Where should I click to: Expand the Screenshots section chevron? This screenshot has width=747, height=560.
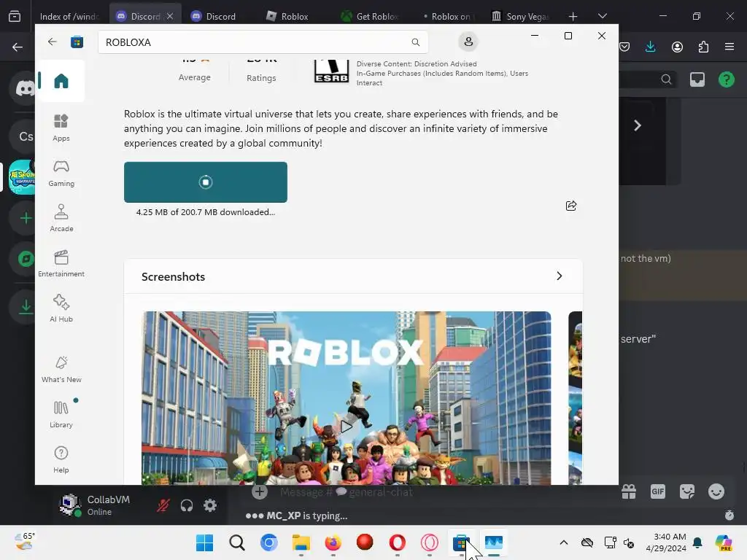coord(560,276)
